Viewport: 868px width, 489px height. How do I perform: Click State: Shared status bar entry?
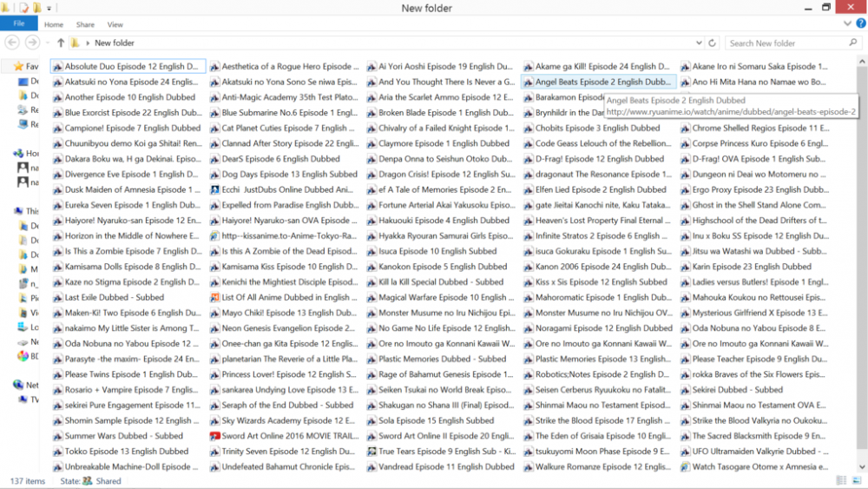click(91, 481)
